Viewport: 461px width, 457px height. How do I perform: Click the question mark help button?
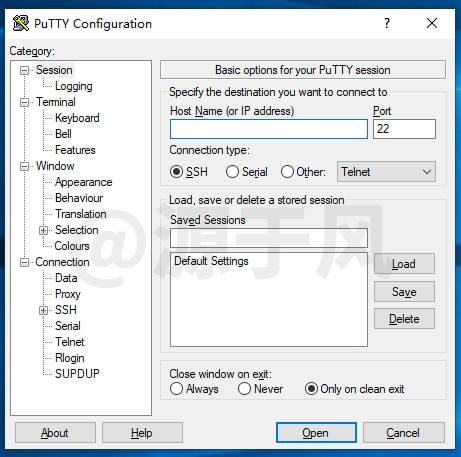[387, 23]
